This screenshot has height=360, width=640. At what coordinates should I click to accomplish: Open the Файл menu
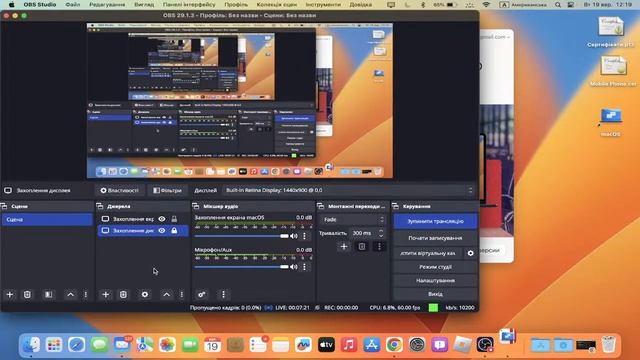tap(73, 4)
